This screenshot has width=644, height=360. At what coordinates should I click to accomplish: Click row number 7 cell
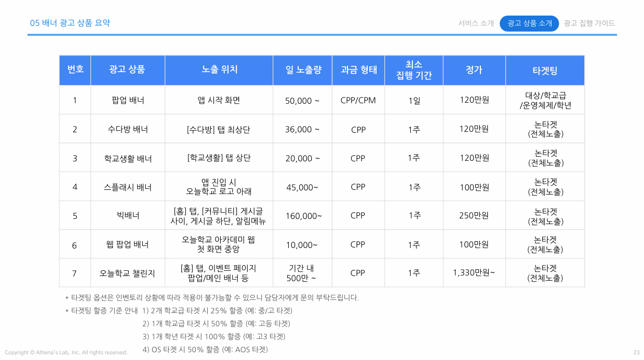click(x=75, y=273)
